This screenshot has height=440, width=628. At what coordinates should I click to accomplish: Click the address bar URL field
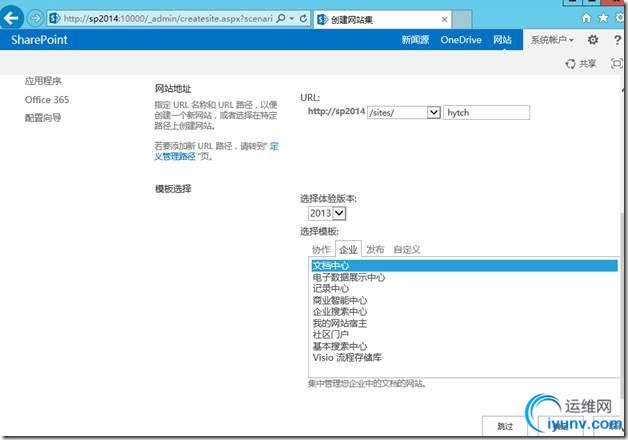pos(167,18)
